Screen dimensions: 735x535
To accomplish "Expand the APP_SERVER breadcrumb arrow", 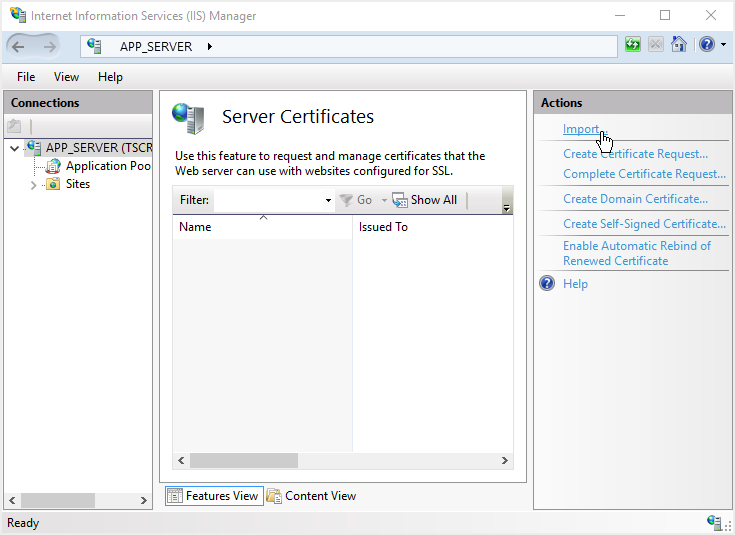I will pyautogui.click(x=210, y=46).
